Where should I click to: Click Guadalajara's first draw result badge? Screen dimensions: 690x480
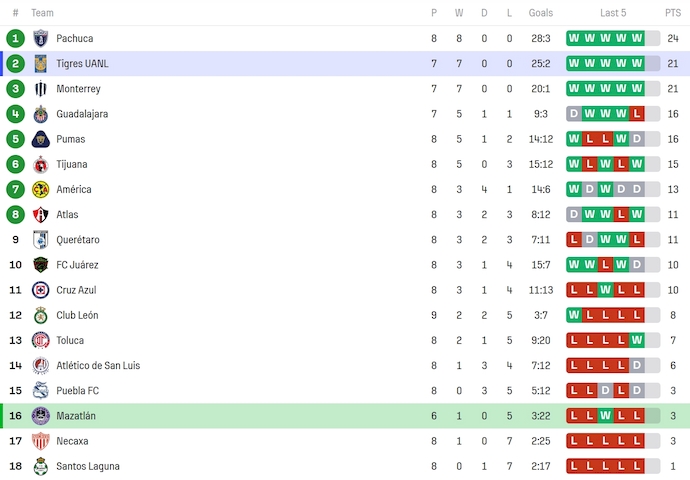[x=574, y=114]
